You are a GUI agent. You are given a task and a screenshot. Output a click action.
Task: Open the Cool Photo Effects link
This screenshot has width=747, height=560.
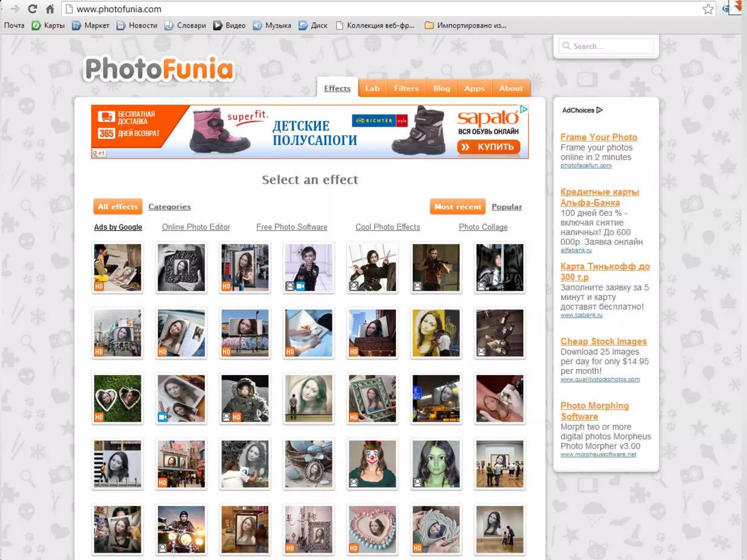(x=388, y=227)
